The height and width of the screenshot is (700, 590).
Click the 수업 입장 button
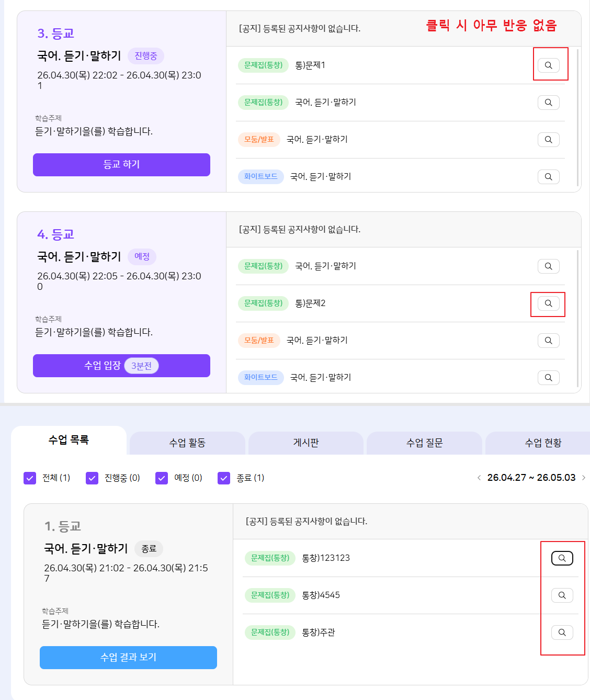(x=121, y=366)
